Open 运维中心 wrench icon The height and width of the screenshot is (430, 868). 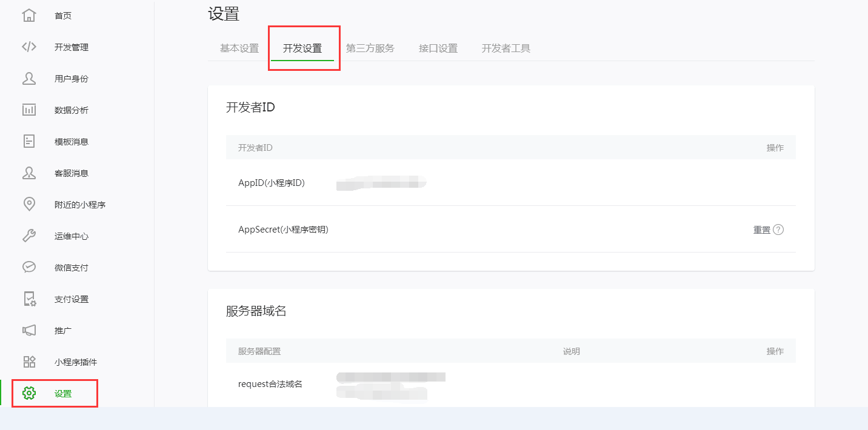[x=29, y=236]
